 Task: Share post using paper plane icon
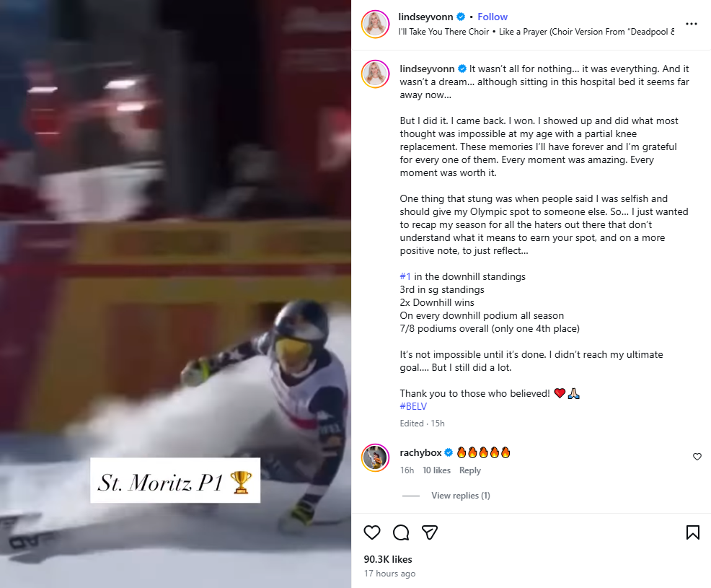[429, 532]
